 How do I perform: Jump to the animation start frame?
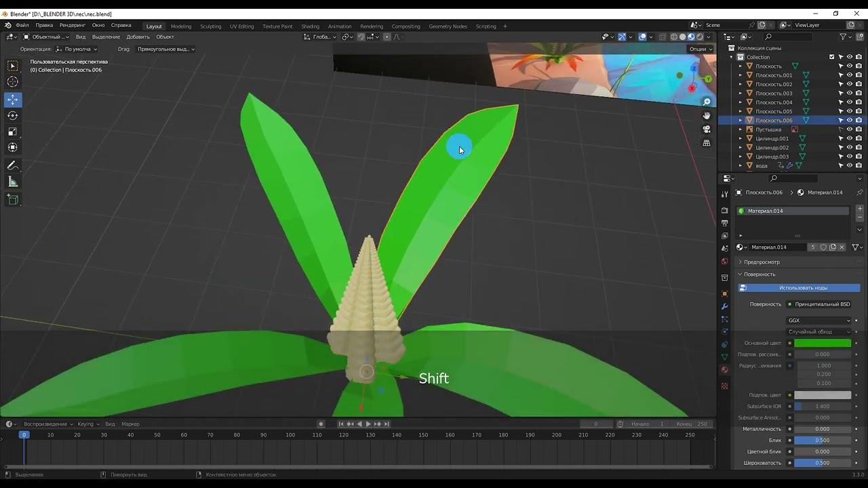[341, 424]
